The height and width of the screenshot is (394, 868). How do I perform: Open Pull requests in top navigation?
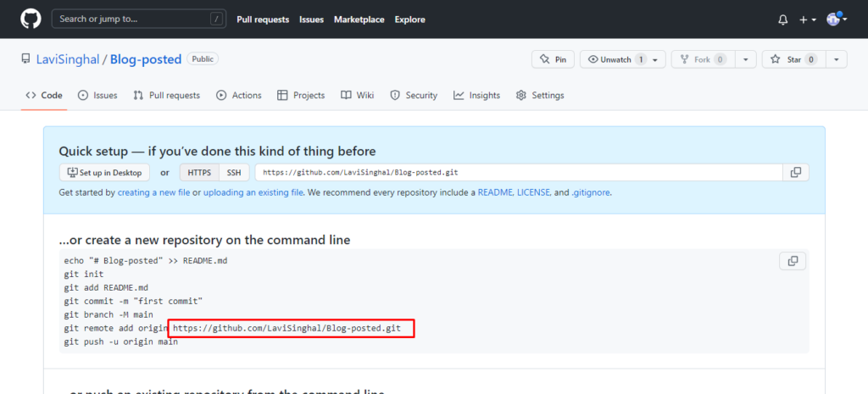point(263,19)
